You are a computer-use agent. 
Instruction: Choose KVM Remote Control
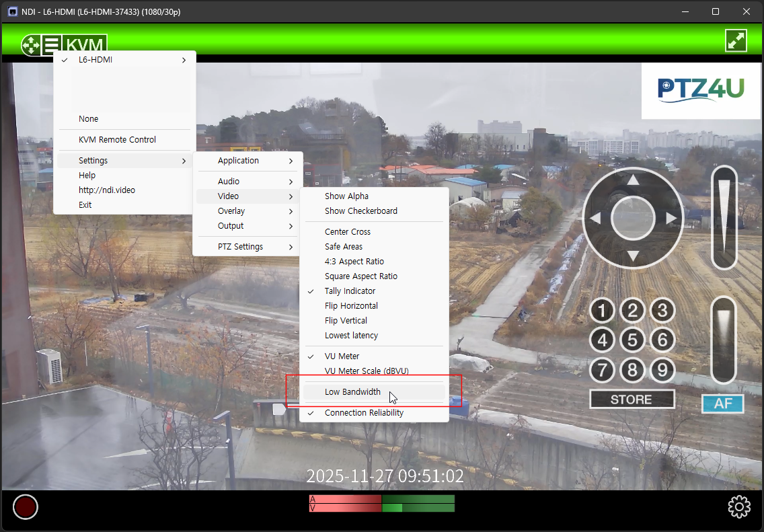click(x=124, y=139)
